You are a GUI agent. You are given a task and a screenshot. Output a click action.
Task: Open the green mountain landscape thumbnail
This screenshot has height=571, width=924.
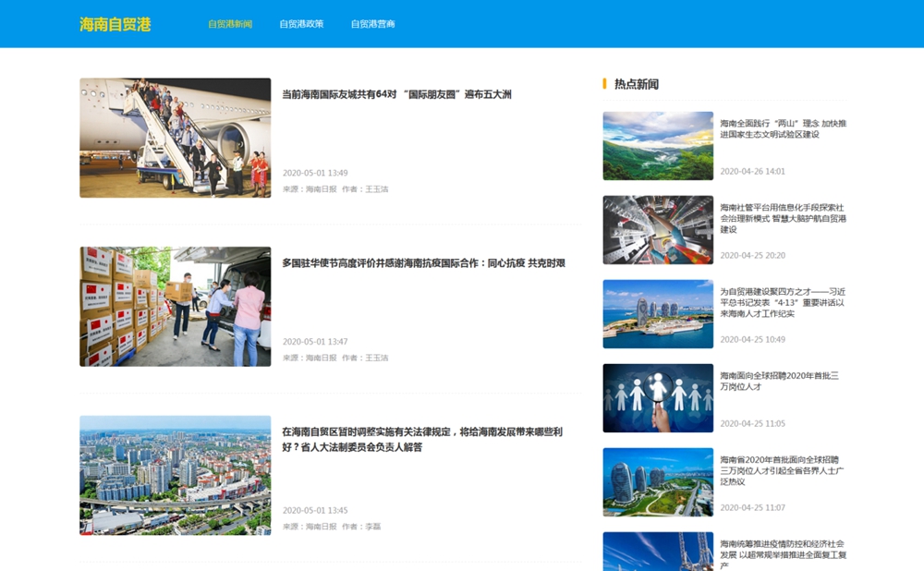pos(658,146)
